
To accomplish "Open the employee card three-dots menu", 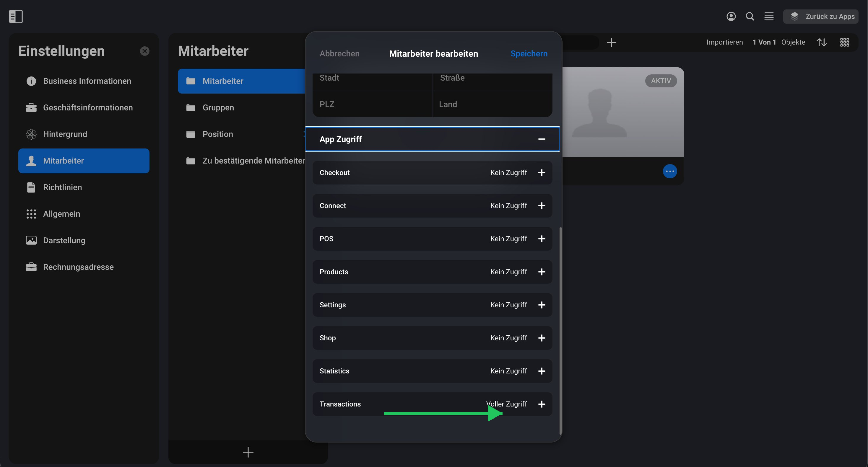I will click(x=669, y=171).
